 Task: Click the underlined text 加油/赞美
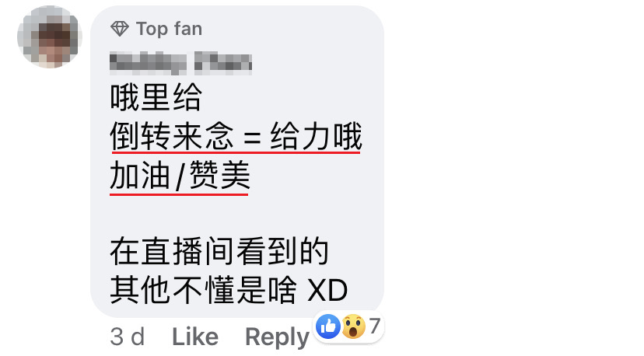[x=180, y=176]
